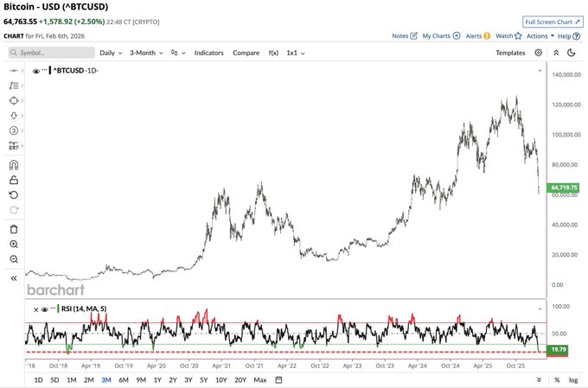Open the Indicators menu
The image size is (588, 388).
tap(208, 53)
